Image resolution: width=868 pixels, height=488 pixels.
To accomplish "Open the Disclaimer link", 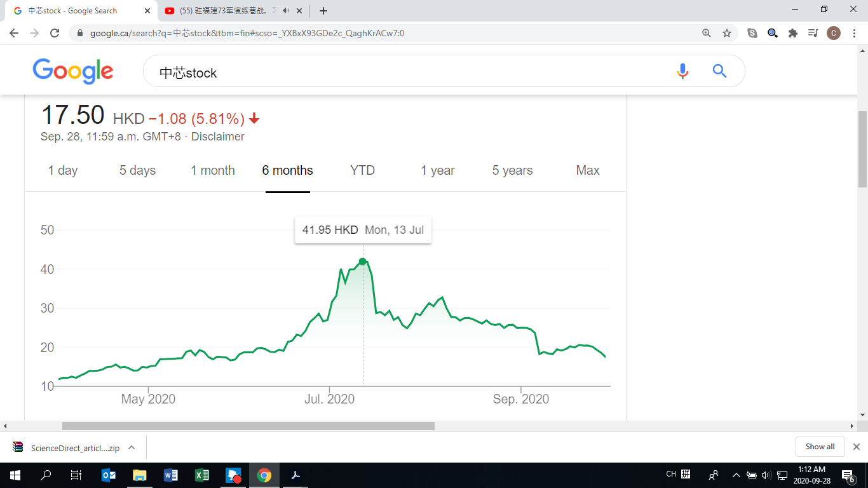I will click(217, 137).
